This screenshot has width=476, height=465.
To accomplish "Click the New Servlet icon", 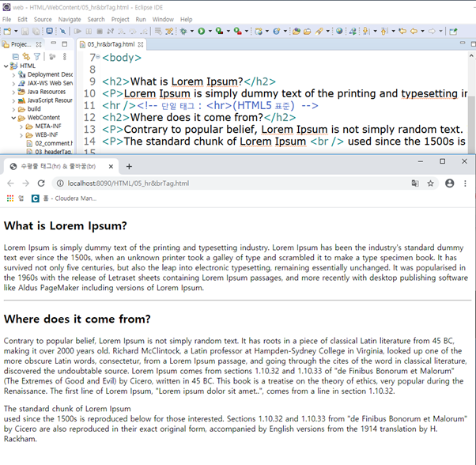I will [x=276, y=32].
